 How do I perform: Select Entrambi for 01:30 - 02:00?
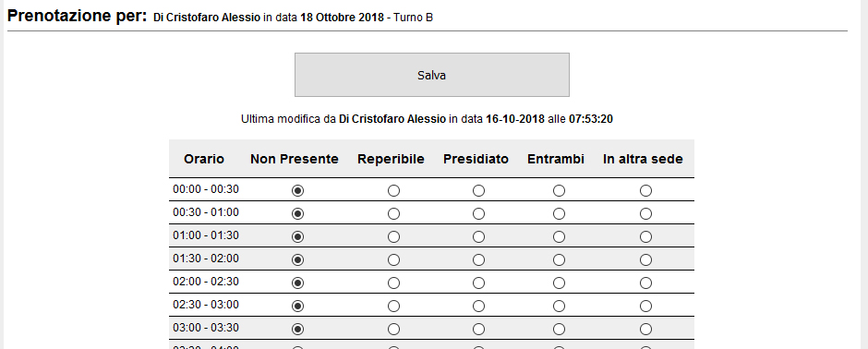[559, 260]
